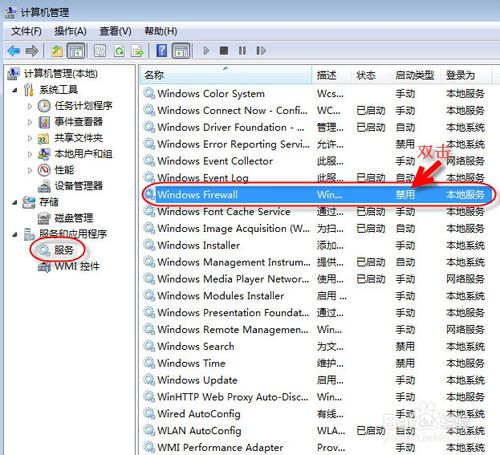Pause service with the pause icon
Viewport: 500px width, 455px height.
point(242,51)
